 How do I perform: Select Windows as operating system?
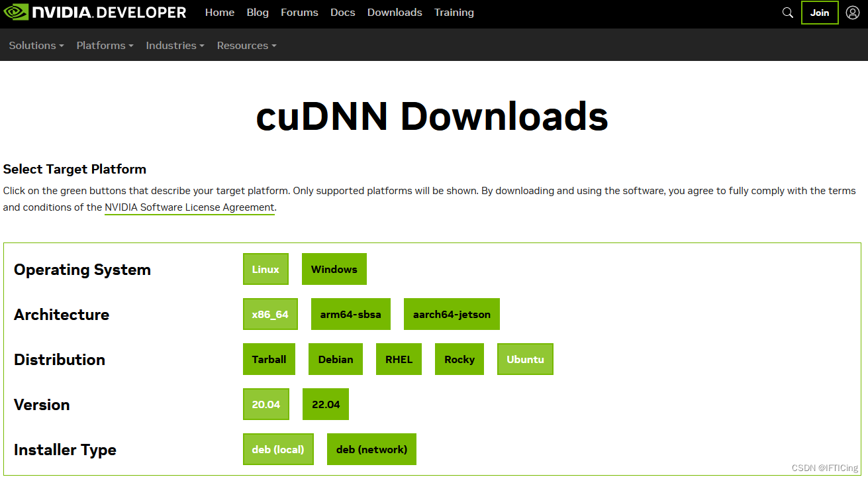click(334, 269)
